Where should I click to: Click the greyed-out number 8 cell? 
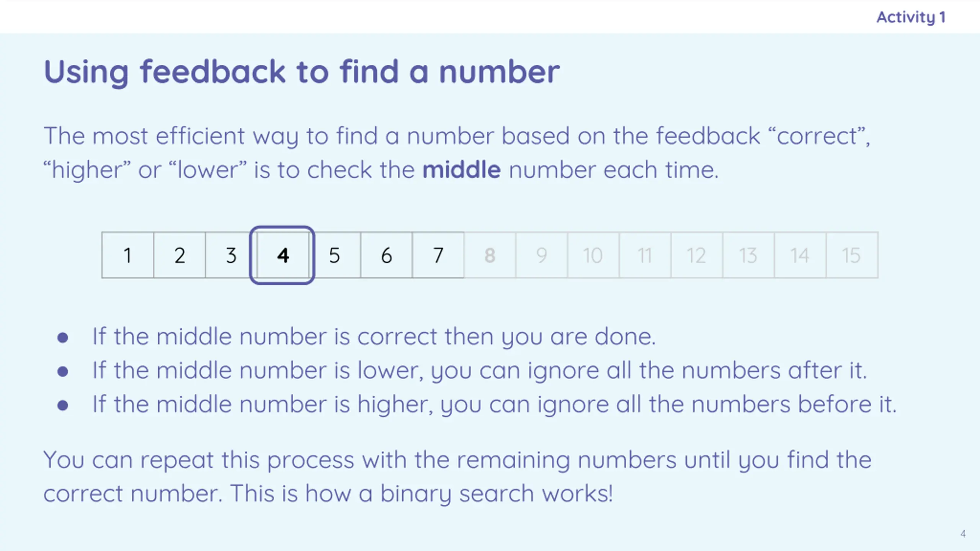tap(490, 255)
